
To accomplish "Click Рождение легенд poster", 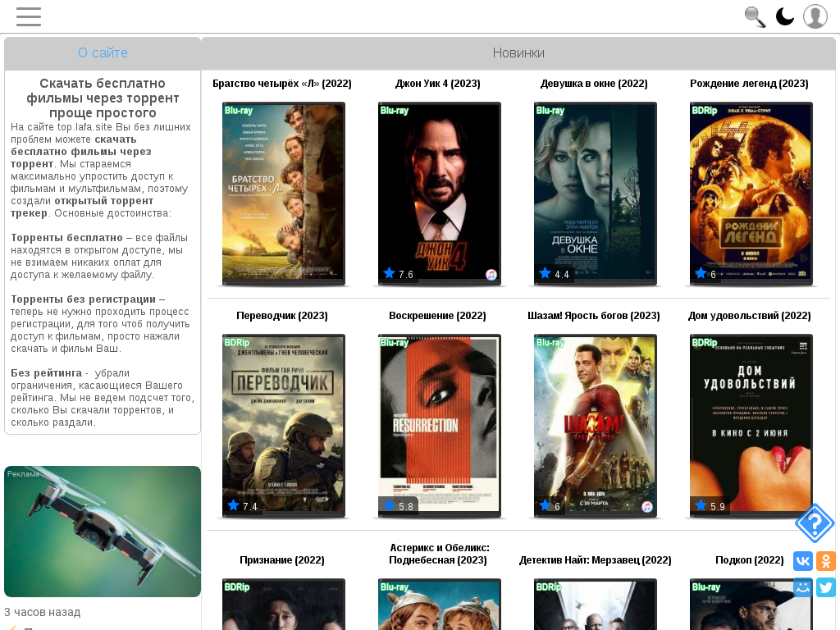I will (751, 194).
